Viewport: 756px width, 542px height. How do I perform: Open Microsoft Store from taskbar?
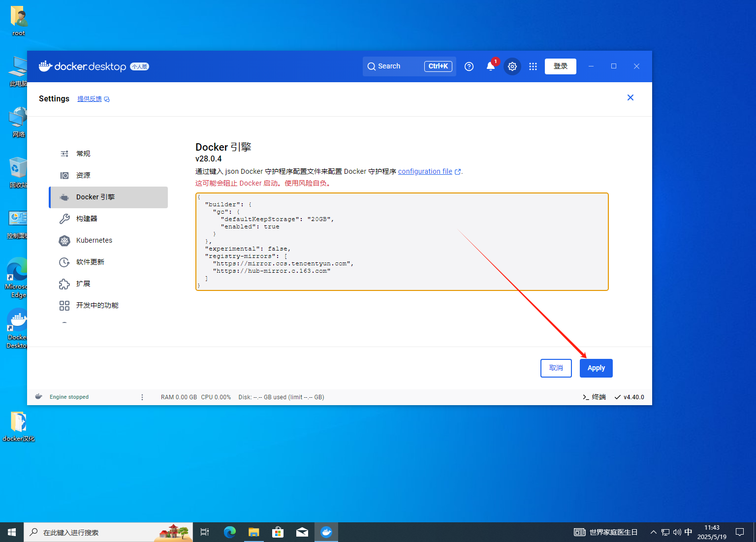(278, 532)
